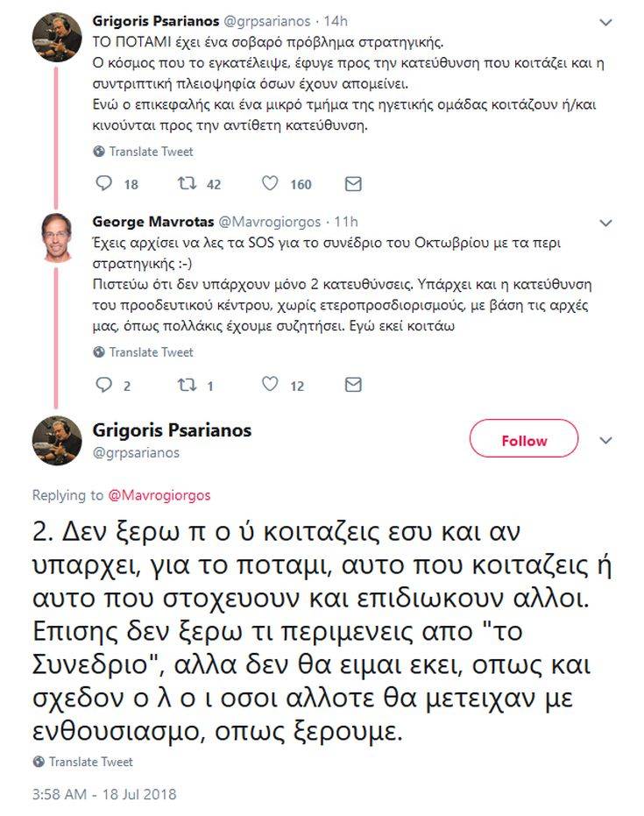Reply to George Mavrotas's tweet
Screen dimensions: 644x816
104,385
